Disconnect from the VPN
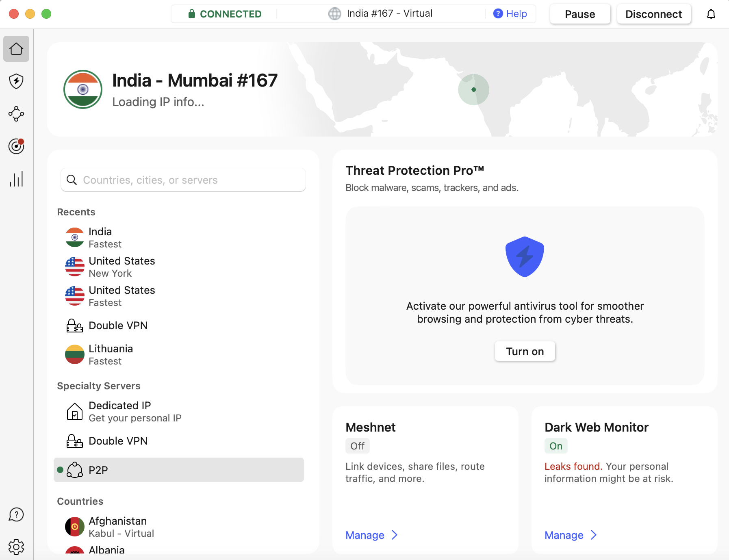 (653, 14)
